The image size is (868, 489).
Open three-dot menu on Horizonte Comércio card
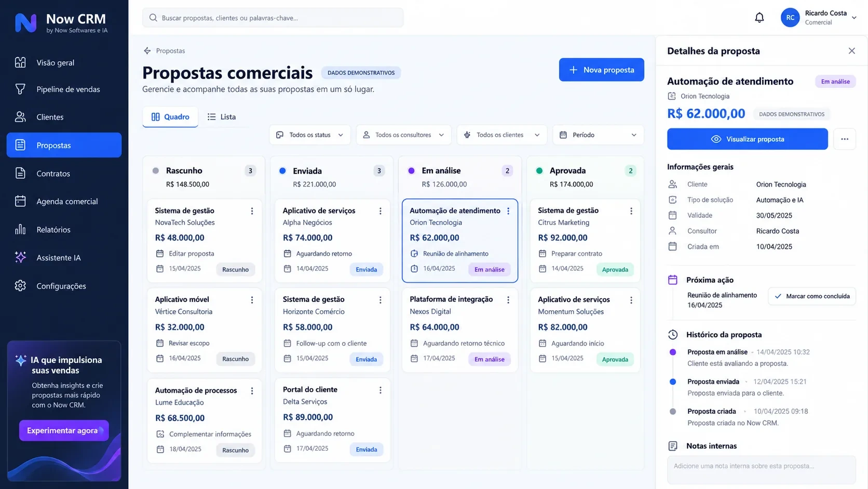click(x=380, y=300)
